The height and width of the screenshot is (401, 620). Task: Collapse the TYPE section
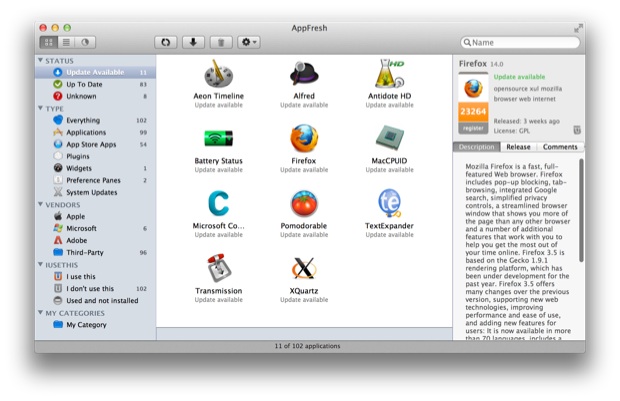[x=40, y=108]
